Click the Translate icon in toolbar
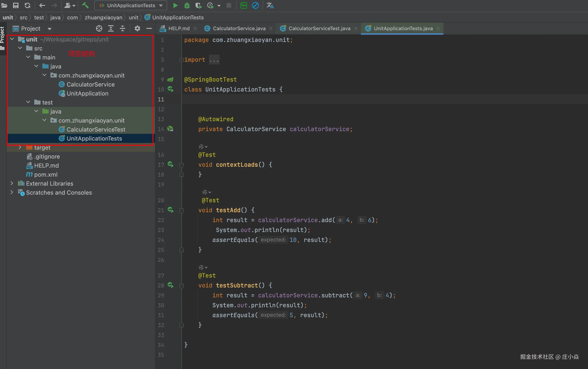The width and height of the screenshot is (588, 369). pyautogui.click(x=270, y=5)
